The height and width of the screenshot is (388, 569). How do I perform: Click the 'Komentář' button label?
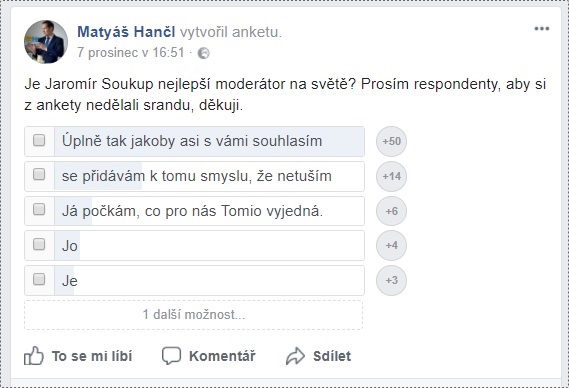coord(222,356)
